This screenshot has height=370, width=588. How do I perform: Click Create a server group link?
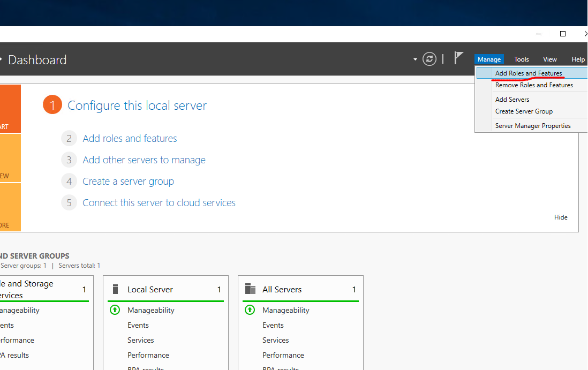coord(128,182)
